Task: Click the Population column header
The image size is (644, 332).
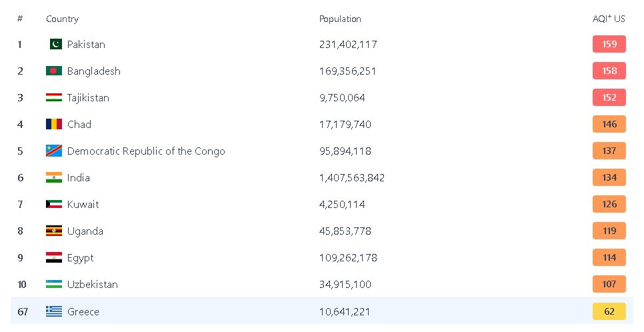Action: pyautogui.click(x=340, y=19)
